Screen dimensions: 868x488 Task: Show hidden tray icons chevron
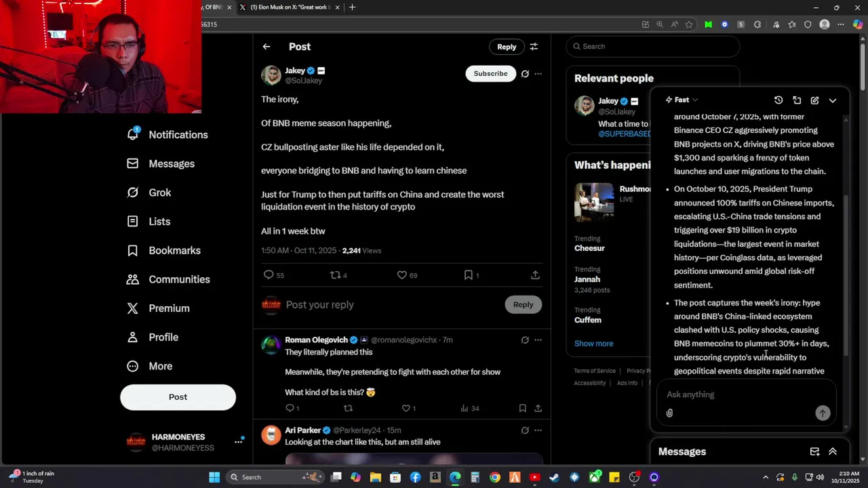[766, 477]
